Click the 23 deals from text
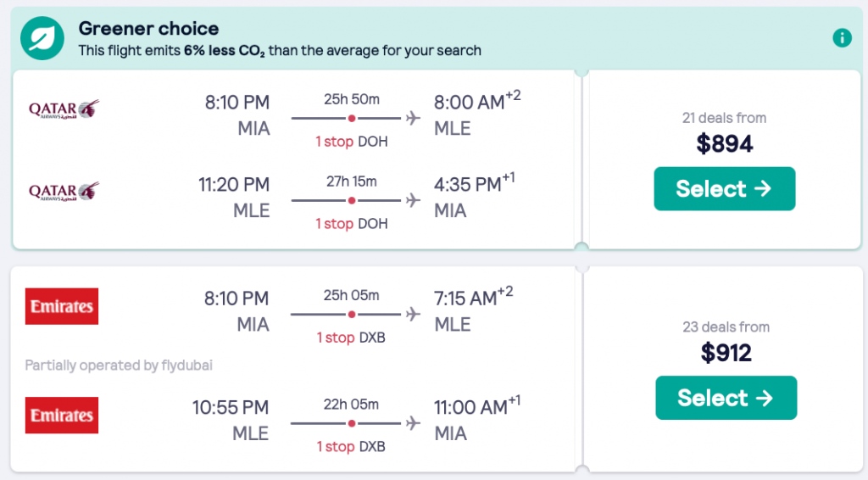868x480 pixels. coord(726,327)
